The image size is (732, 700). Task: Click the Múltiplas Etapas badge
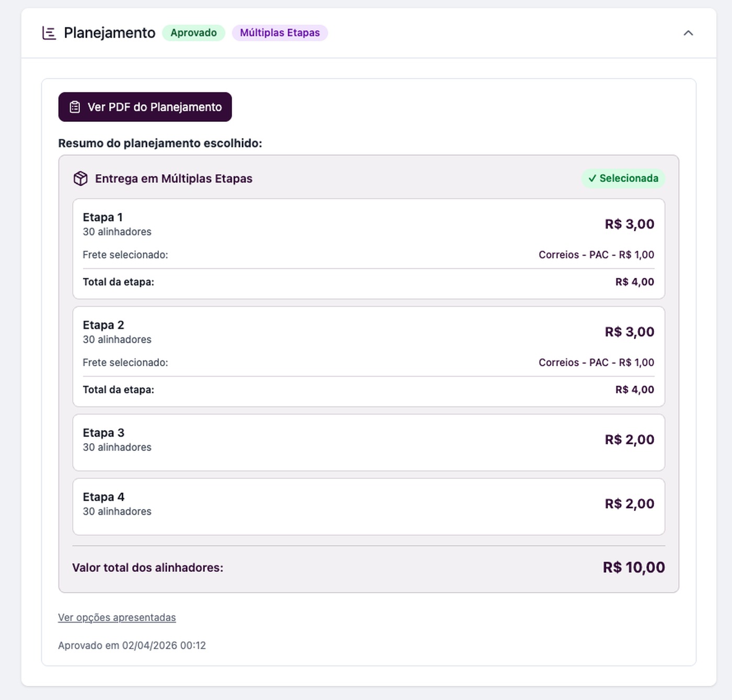coord(280,33)
